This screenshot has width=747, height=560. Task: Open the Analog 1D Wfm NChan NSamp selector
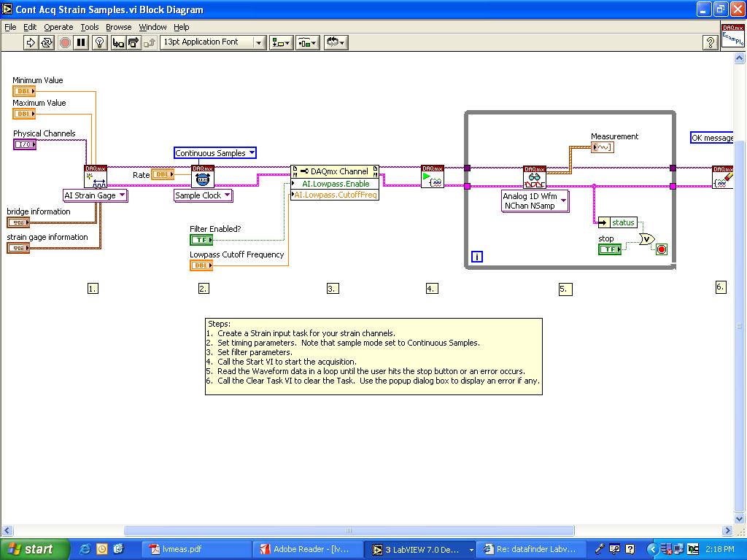(535, 201)
